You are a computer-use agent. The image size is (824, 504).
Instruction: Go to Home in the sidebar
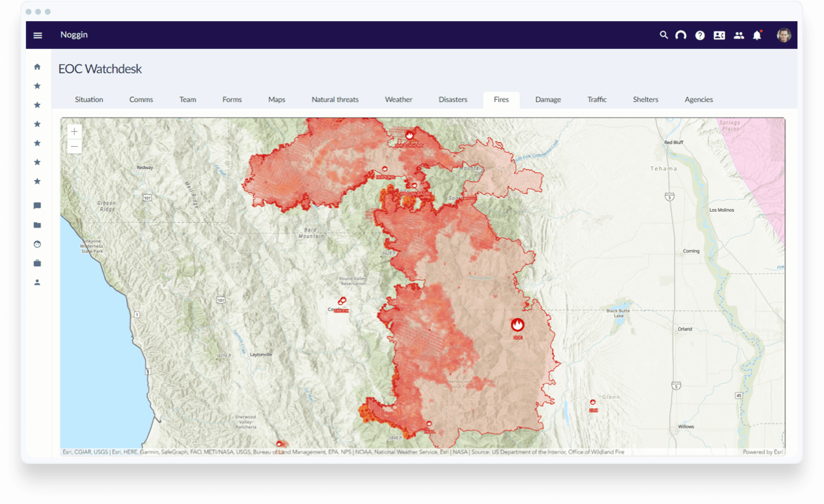point(37,67)
